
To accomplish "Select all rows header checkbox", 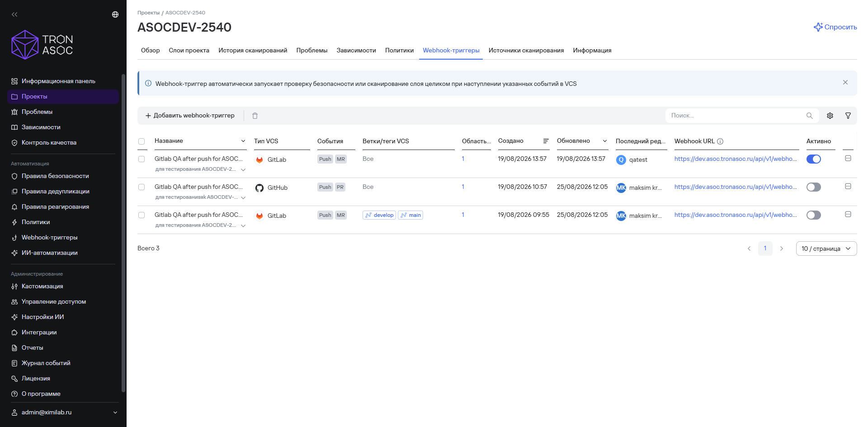I will (142, 141).
